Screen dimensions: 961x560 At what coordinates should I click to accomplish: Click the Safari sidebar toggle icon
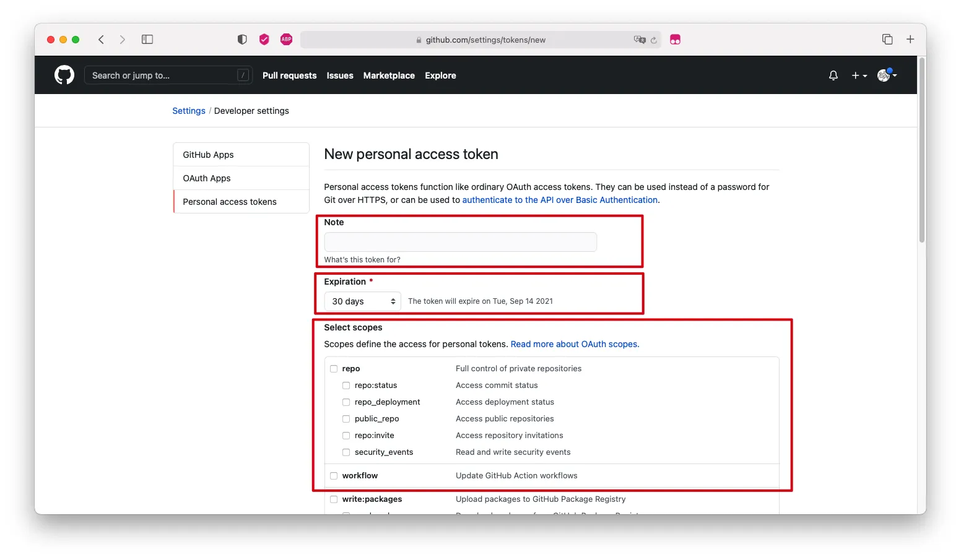pyautogui.click(x=147, y=40)
